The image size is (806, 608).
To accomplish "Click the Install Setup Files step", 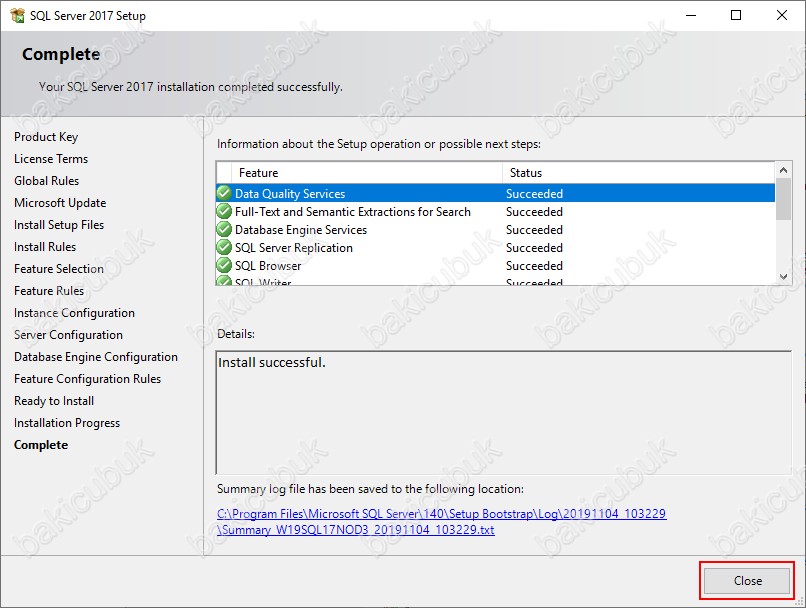I will (59, 225).
